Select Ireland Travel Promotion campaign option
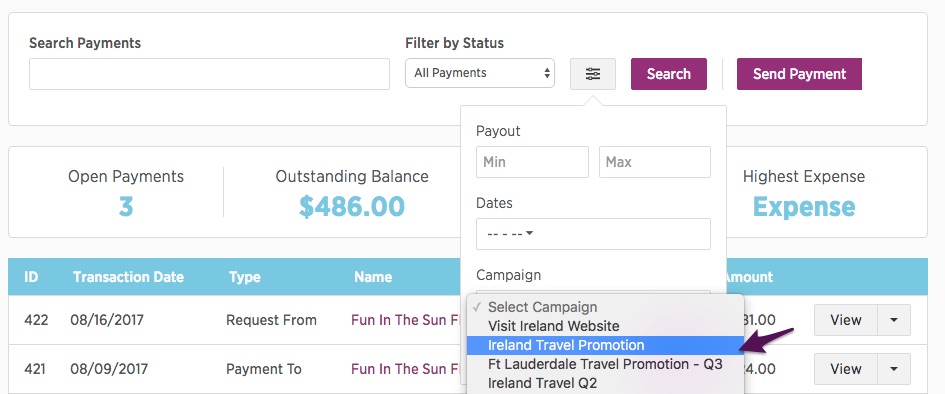The height and width of the screenshot is (394, 945). [x=605, y=345]
